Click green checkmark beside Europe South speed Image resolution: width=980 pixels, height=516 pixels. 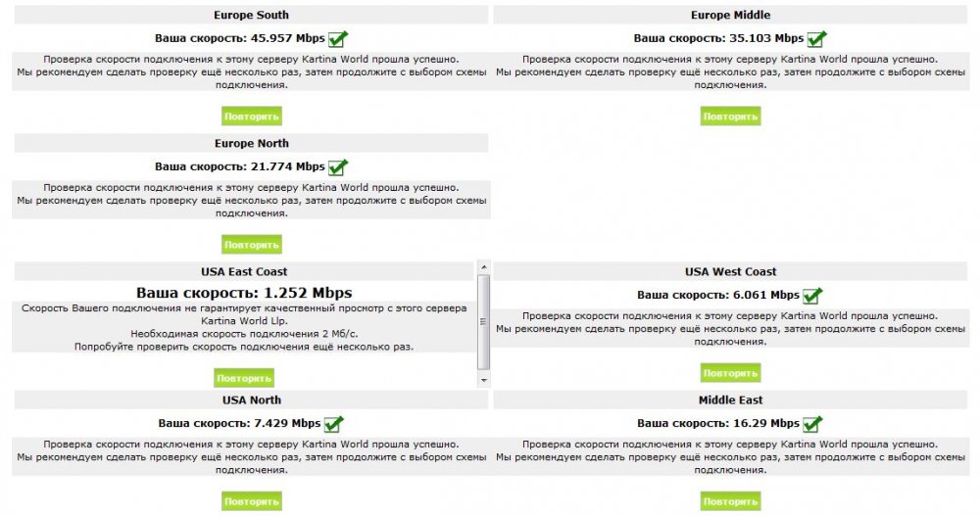pos(338,39)
